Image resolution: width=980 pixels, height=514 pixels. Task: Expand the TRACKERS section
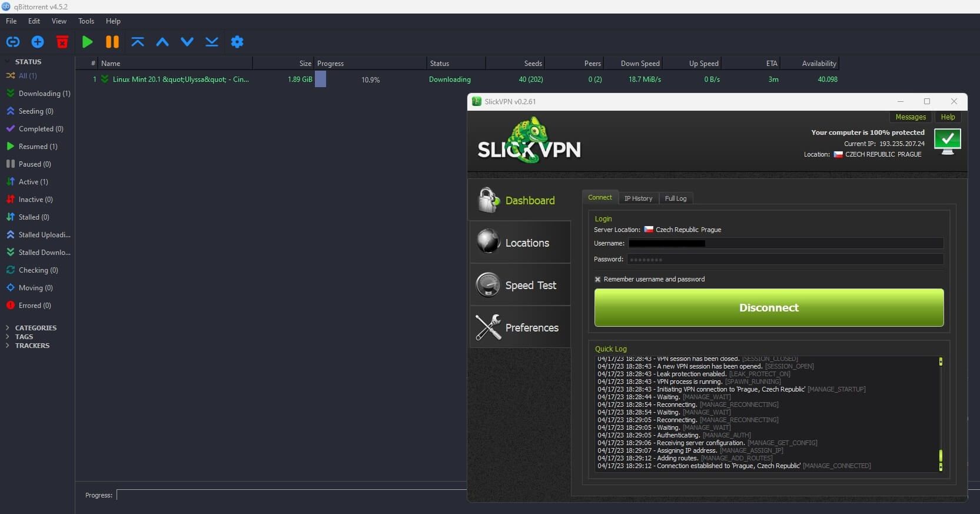(8, 346)
